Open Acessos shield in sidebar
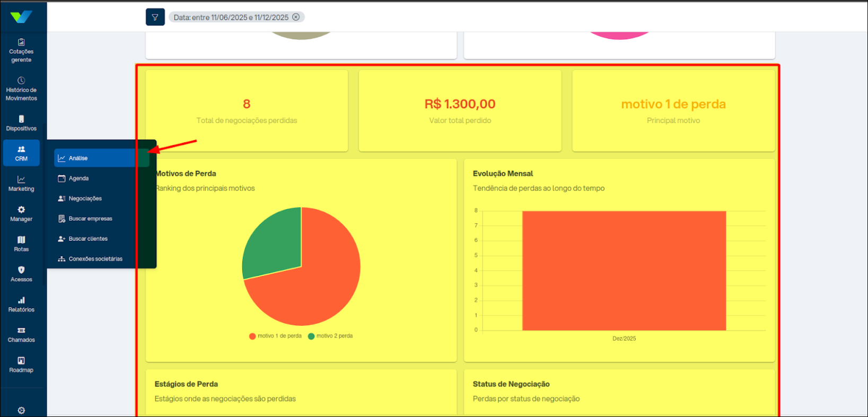868x417 pixels. [x=21, y=274]
